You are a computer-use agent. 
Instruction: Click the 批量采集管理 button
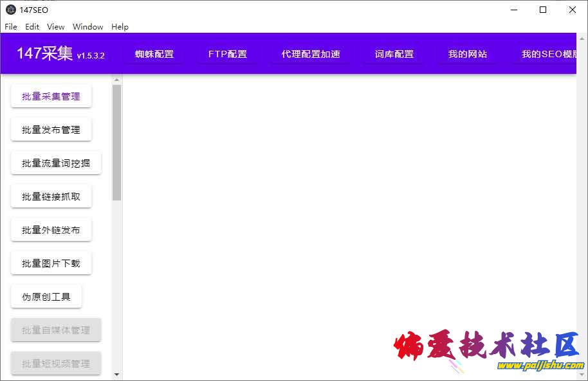pyautogui.click(x=51, y=96)
